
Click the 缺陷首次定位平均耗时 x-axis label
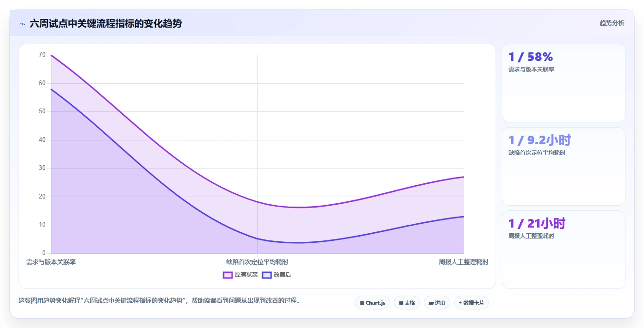coord(257,262)
